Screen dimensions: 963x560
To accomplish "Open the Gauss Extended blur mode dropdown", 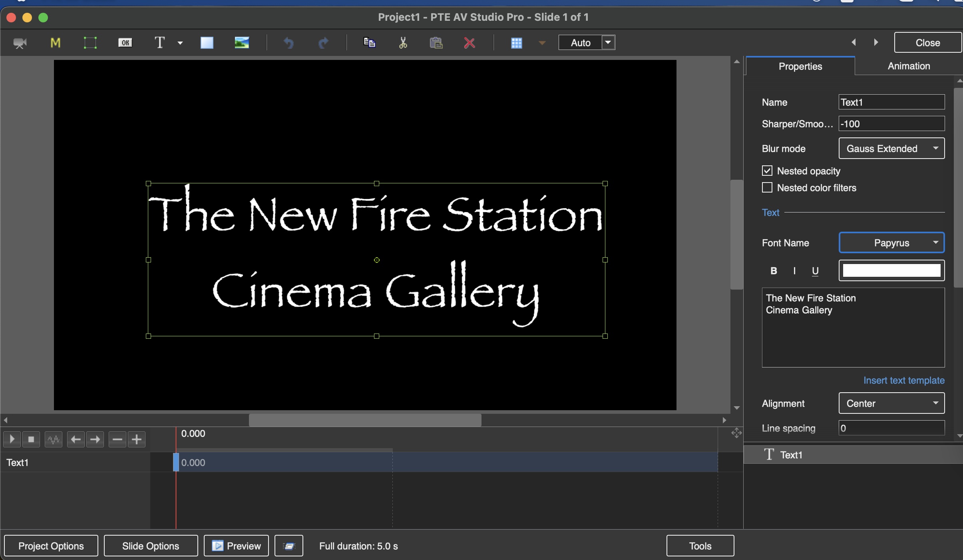I will [x=891, y=149].
